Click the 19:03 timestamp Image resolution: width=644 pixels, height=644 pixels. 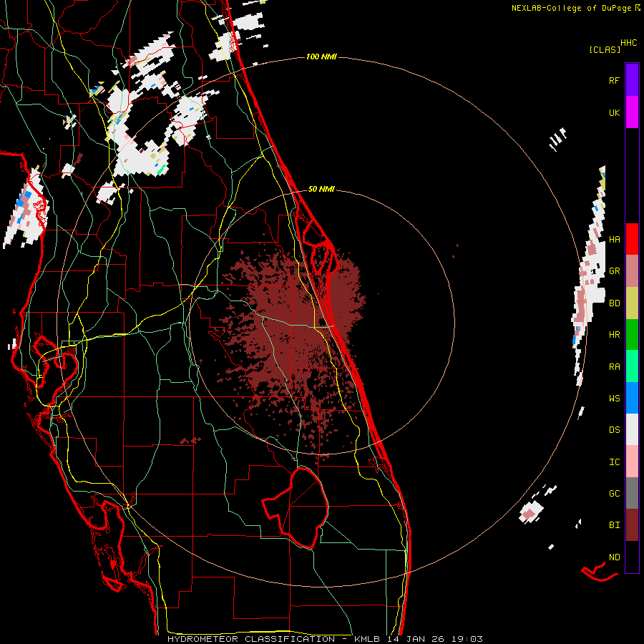[467, 639]
